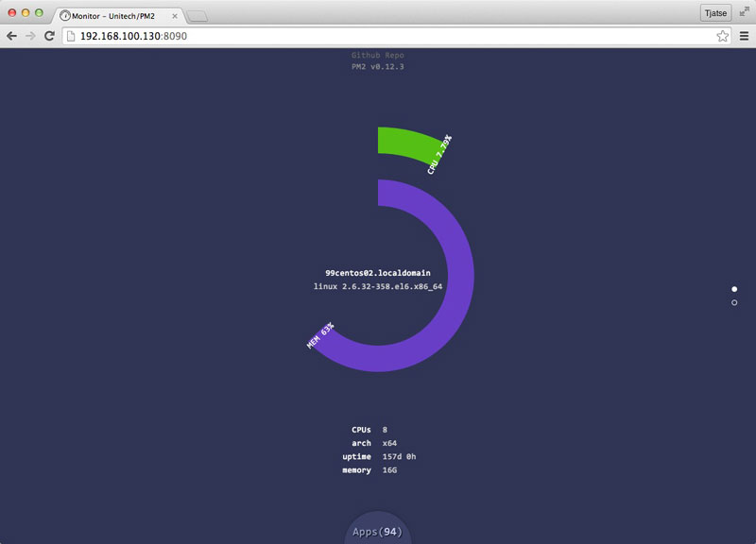Open the Chrome hamburger menu
756x544 pixels.
point(744,36)
